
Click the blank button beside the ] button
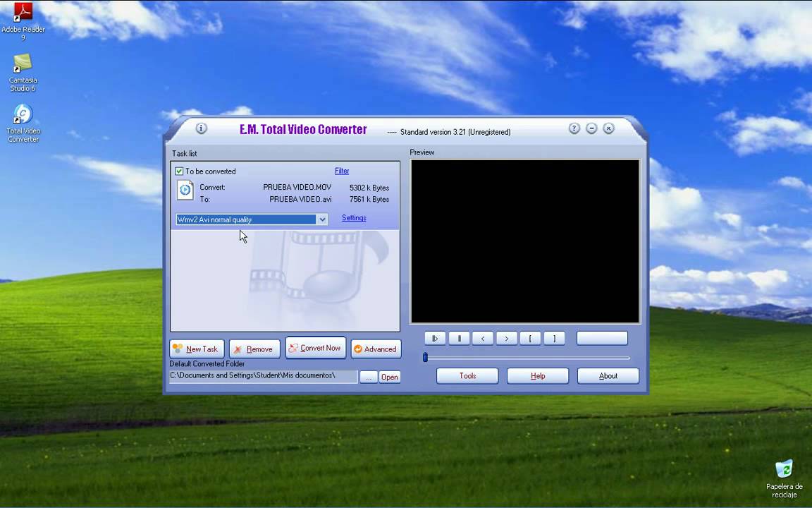(602, 339)
